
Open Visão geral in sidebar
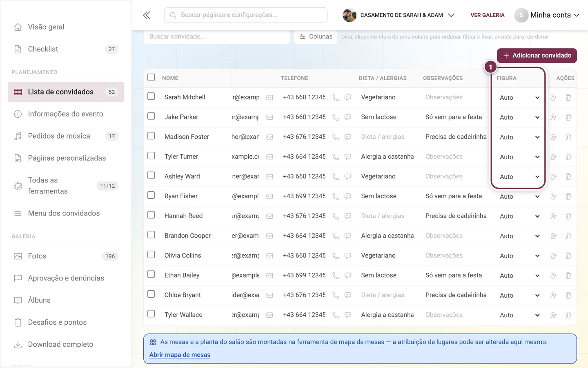pyautogui.click(x=66, y=27)
